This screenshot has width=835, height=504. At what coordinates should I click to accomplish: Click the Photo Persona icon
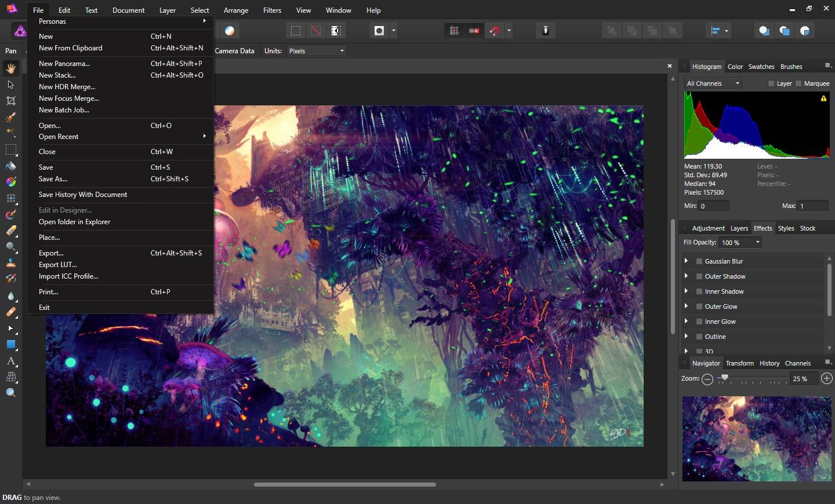pos(20,31)
